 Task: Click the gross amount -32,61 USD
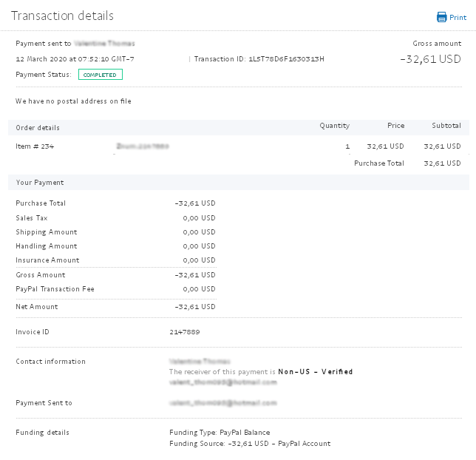[x=430, y=59]
